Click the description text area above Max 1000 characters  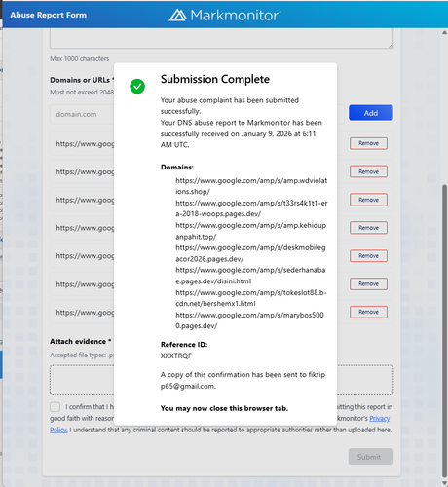[x=222, y=38]
